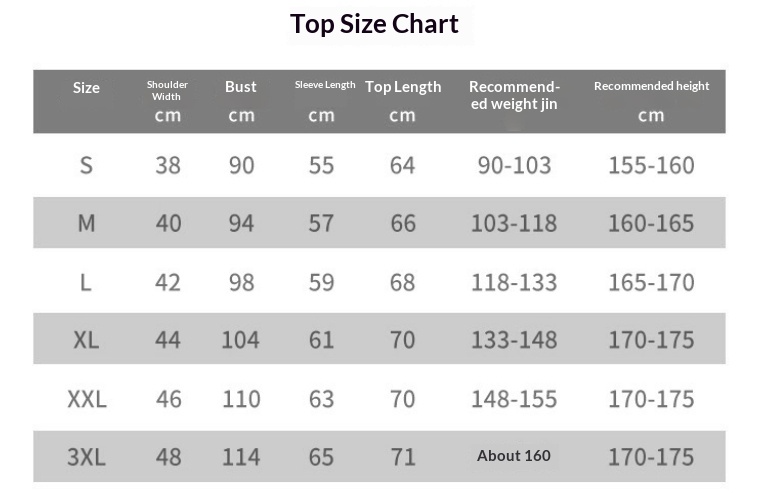This screenshot has height=493, width=780.
Task: Select the Sleeve Length column header
Action: (x=325, y=85)
